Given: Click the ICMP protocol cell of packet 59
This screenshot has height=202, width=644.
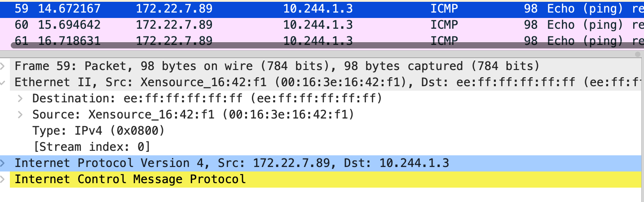Looking at the screenshot, I should pos(444,9).
